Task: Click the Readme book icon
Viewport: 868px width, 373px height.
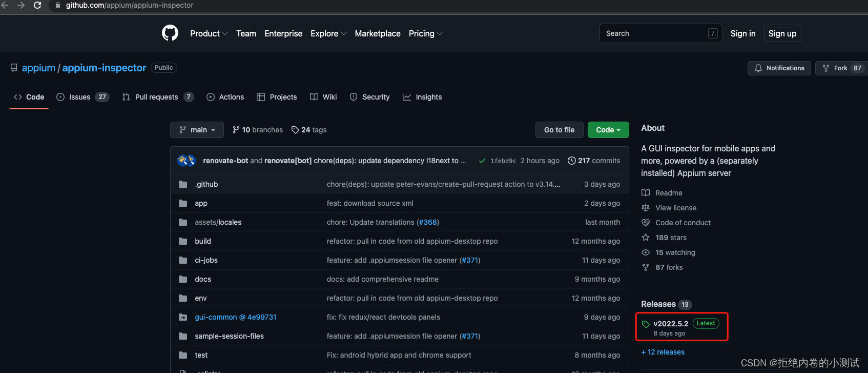Action: (646, 193)
